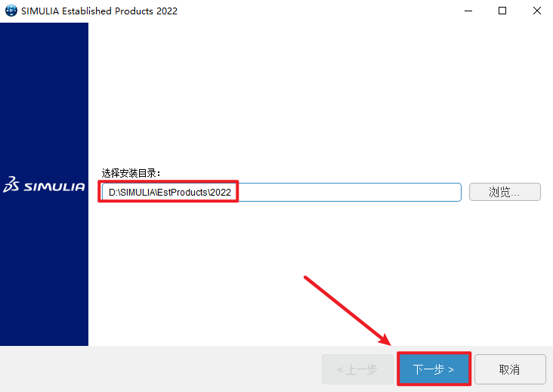Image resolution: width=553 pixels, height=392 pixels.
Task: Focus the installation directory input field
Action: point(282,192)
